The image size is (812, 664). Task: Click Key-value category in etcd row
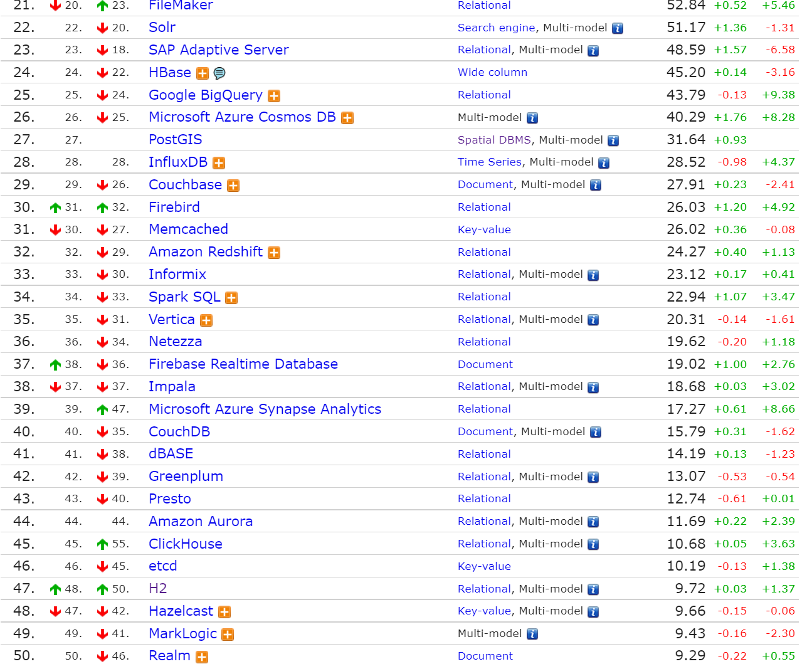point(484,567)
